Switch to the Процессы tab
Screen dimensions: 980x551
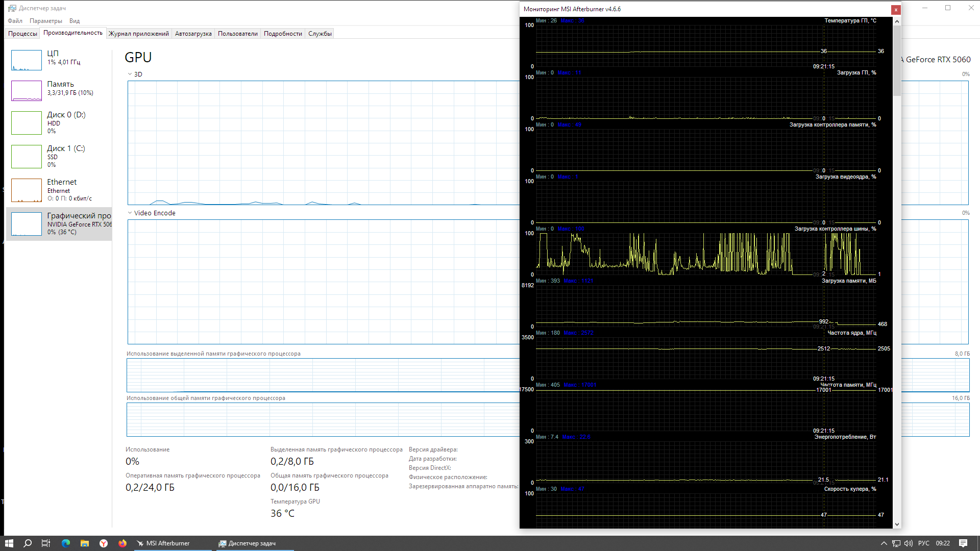tap(22, 34)
